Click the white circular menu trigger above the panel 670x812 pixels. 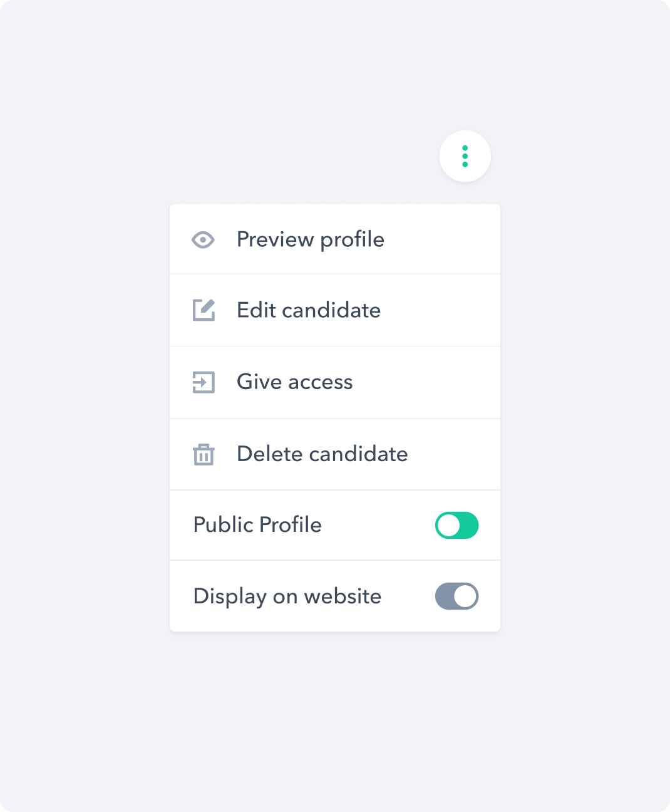(465, 156)
